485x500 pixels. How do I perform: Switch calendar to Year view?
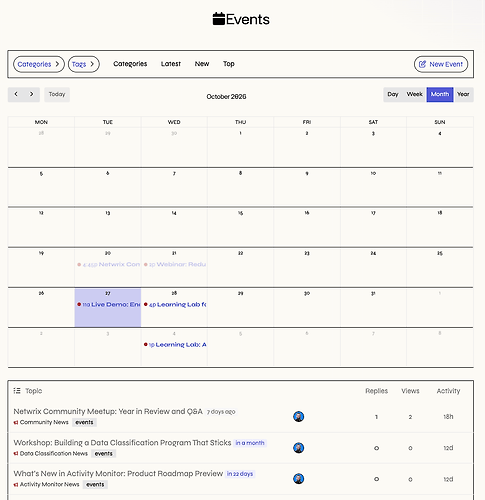[x=463, y=94]
